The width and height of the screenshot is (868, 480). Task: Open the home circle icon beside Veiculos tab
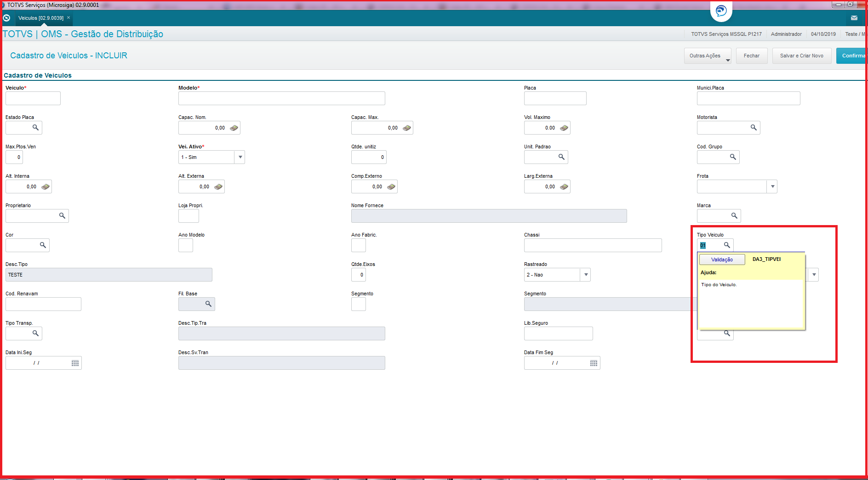[6, 18]
